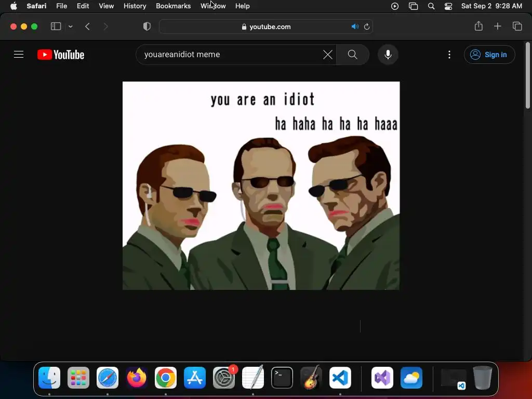Open the privacy report shield
The image size is (532, 399).
point(147,26)
